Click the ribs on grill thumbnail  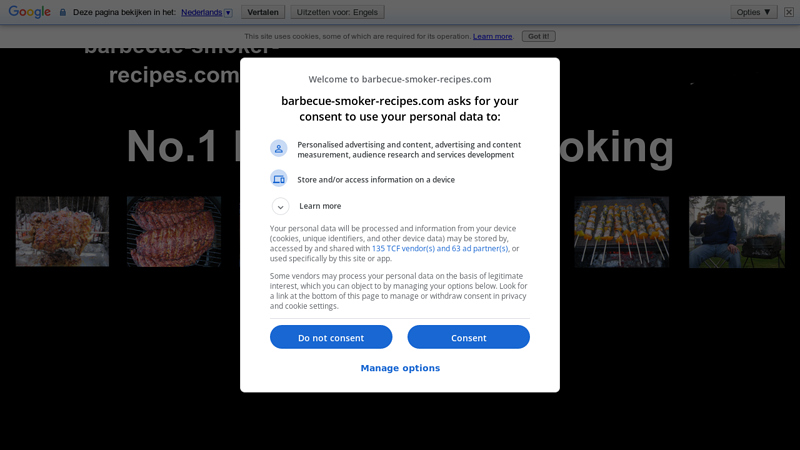174,232
